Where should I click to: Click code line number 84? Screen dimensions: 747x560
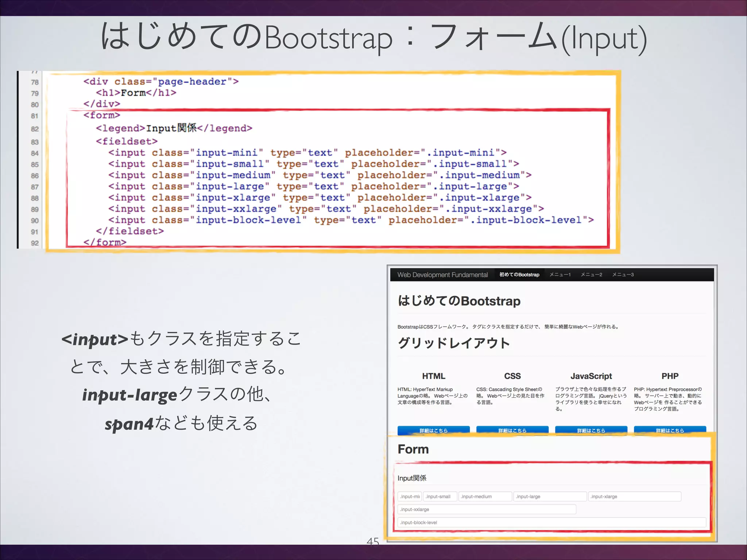click(x=35, y=153)
